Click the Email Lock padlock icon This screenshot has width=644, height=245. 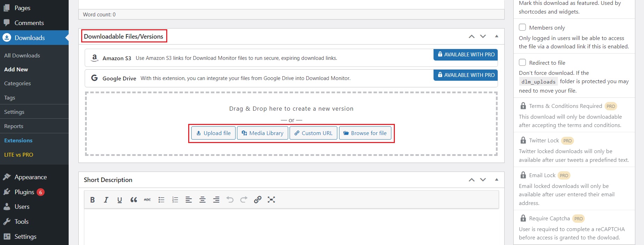click(523, 175)
